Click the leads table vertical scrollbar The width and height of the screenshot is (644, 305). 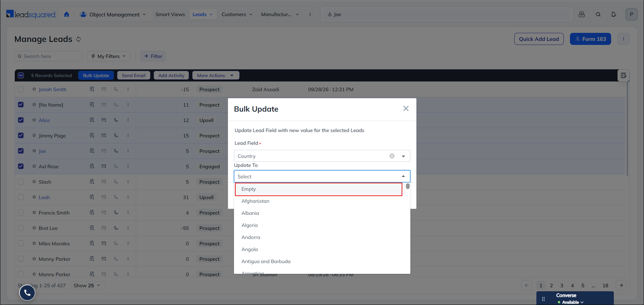(627, 129)
